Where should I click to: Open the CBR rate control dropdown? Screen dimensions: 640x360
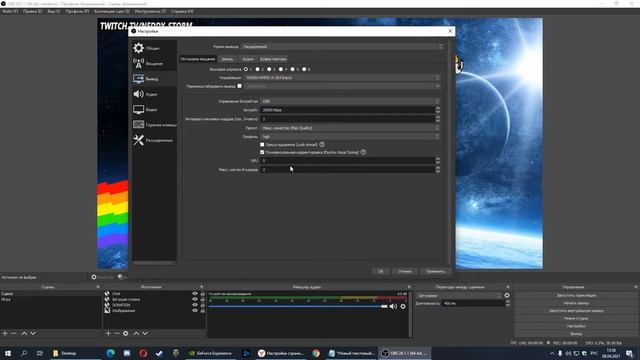350,101
